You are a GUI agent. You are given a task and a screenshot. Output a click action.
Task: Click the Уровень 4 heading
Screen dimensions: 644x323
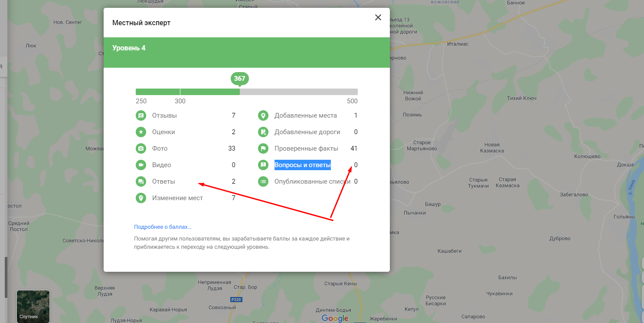(129, 48)
